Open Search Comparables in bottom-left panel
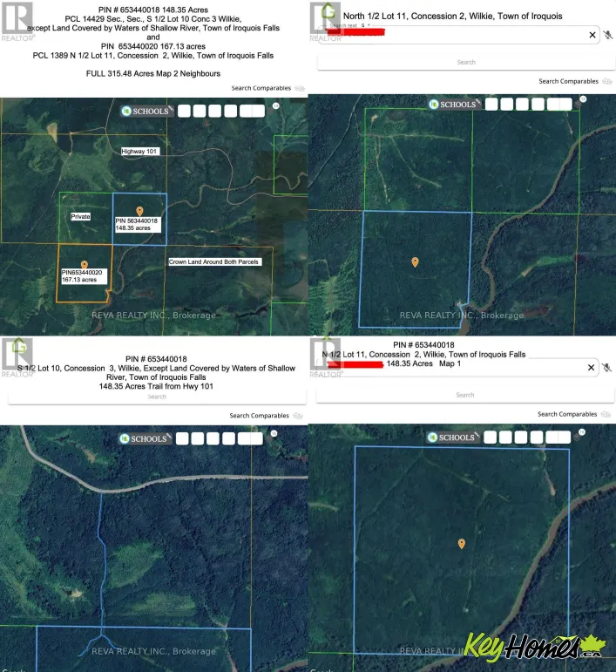616x672 pixels. 259,416
